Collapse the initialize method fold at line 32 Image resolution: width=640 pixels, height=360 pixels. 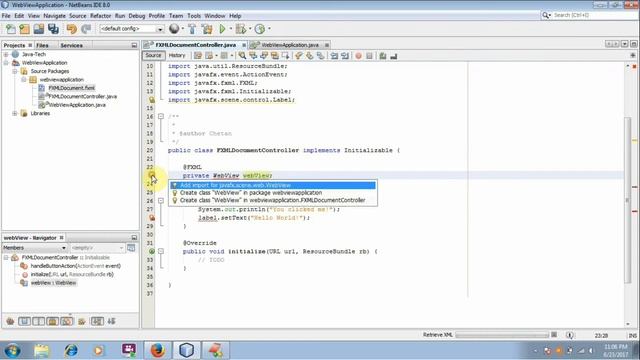(x=161, y=251)
